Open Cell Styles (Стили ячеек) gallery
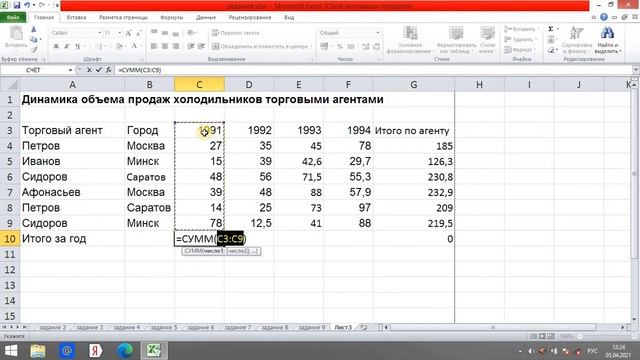This screenshot has width=640, height=360. click(487, 40)
